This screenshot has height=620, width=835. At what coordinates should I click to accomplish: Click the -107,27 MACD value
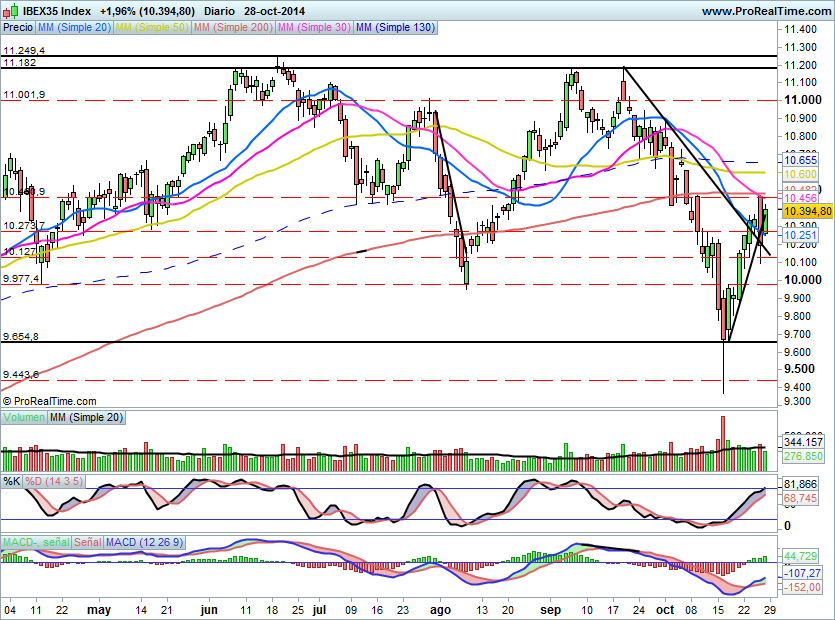coord(802,574)
